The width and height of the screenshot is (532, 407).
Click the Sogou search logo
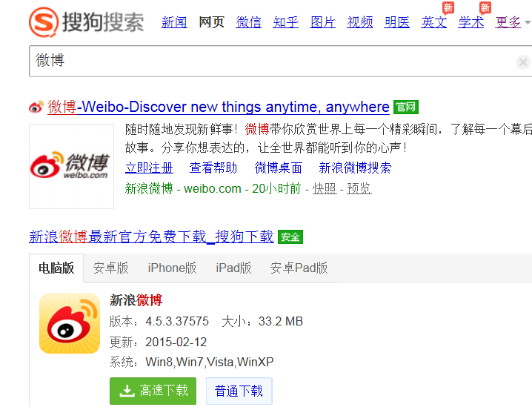pyautogui.click(x=87, y=22)
